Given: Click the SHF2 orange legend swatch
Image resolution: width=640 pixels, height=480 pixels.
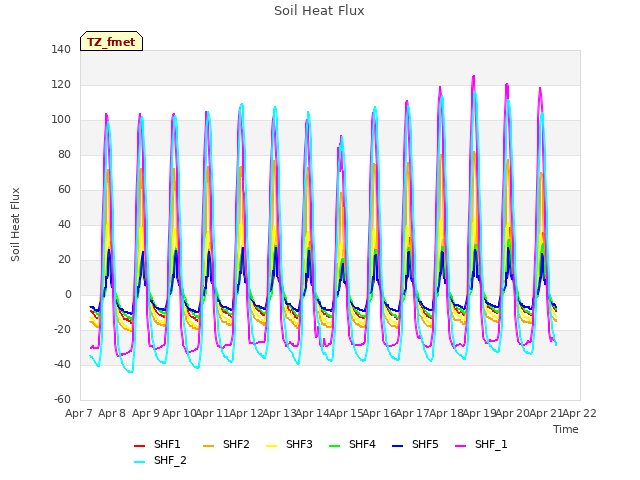Looking at the screenshot, I should (x=208, y=446).
